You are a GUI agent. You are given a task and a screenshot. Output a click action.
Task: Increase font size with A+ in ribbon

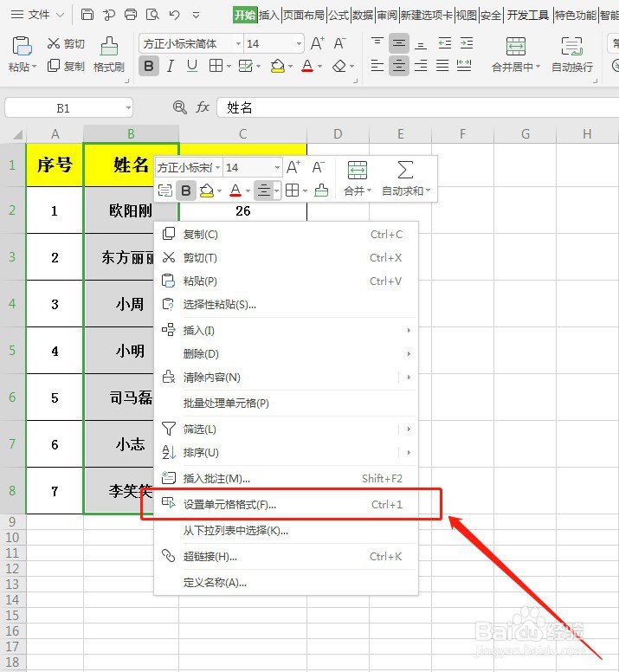tap(318, 43)
